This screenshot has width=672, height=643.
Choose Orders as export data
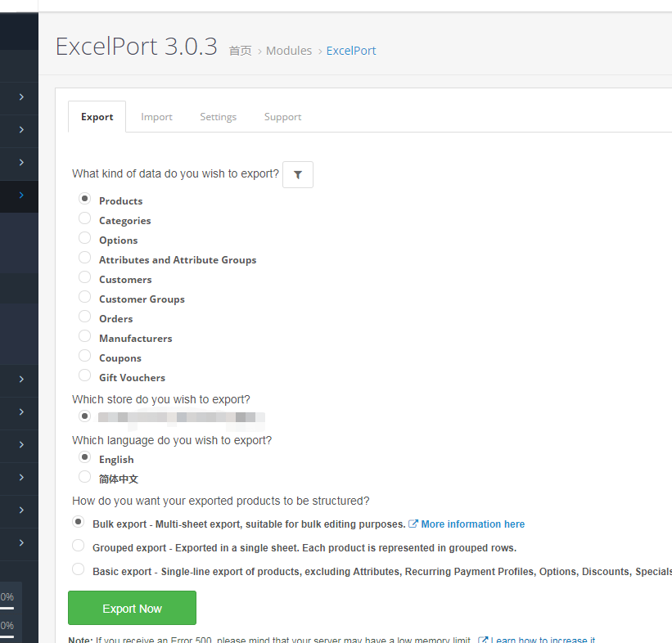[85, 317]
